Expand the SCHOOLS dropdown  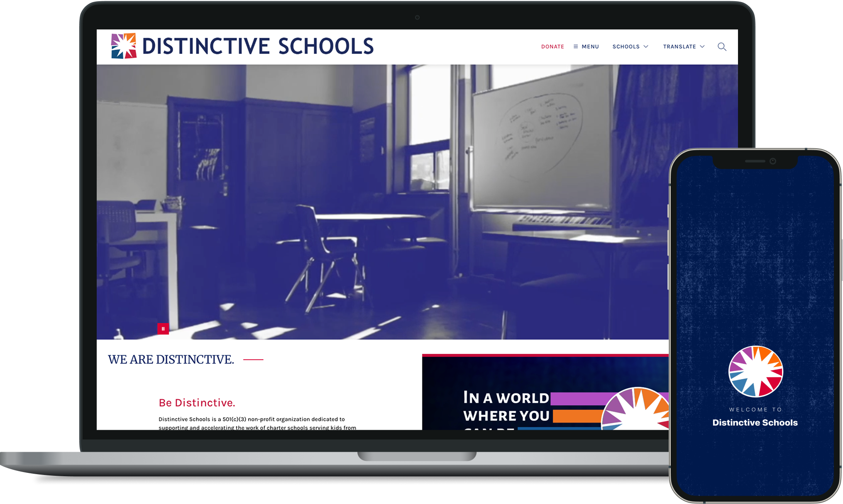(x=630, y=46)
